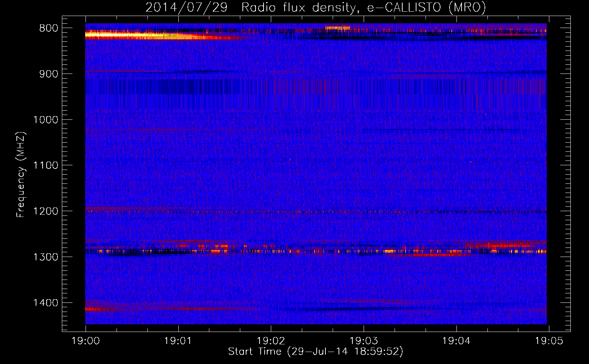Click the 1300 frequency tick label
This screenshot has height=364, width=589.
[x=46, y=257]
